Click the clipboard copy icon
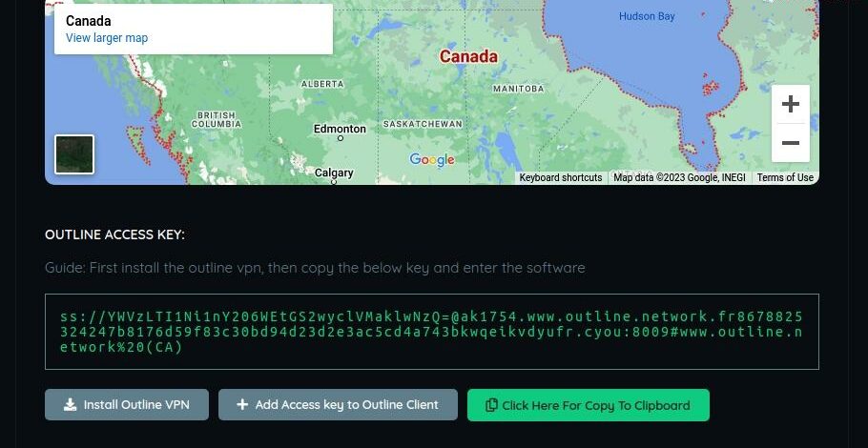The width and height of the screenshot is (868, 448). click(x=491, y=405)
